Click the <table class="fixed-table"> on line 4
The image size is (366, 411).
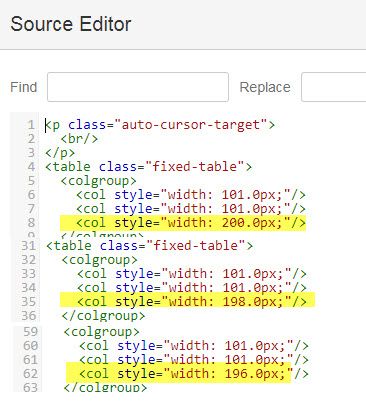149,166
